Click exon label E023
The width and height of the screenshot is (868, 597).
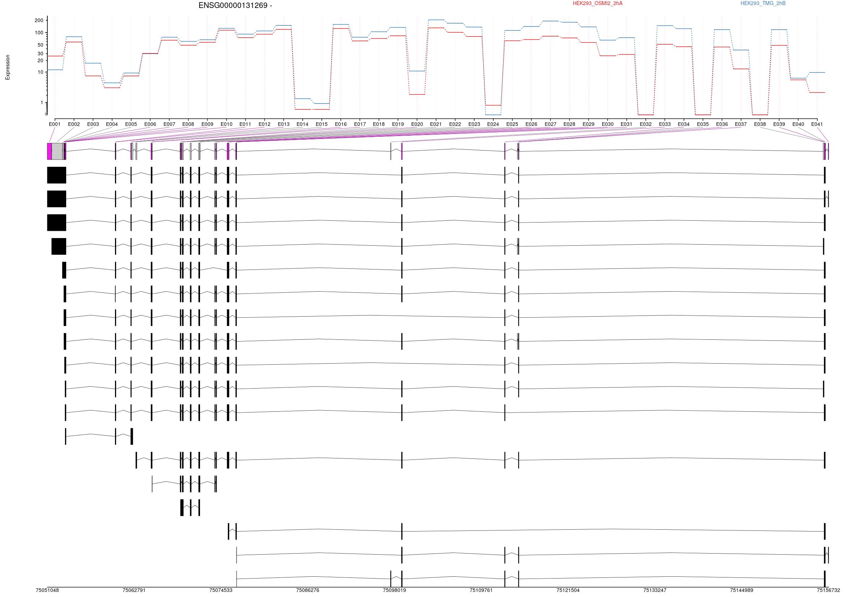pyautogui.click(x=474, y=124)
